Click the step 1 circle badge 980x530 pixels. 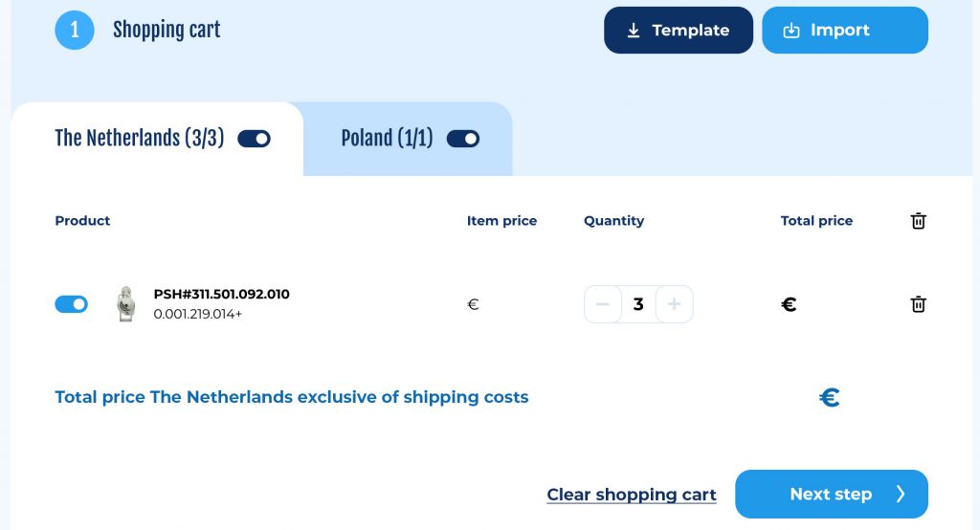[x=75, y=30]
